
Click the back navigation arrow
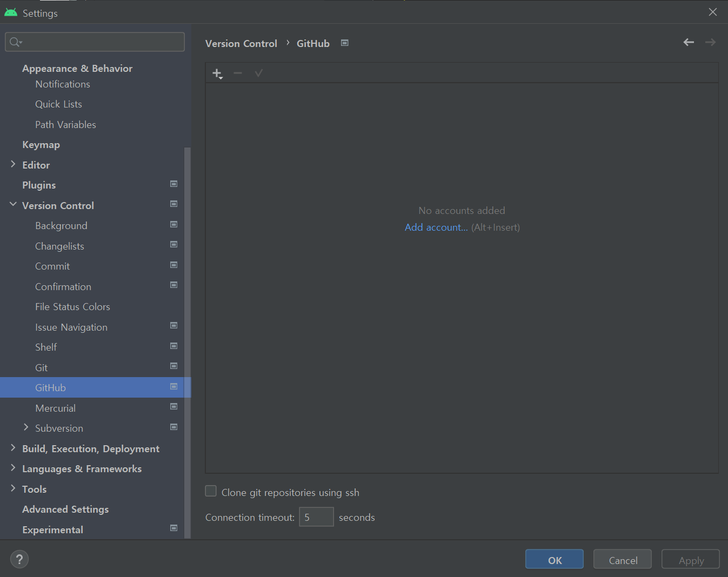(x=689, y=42)
